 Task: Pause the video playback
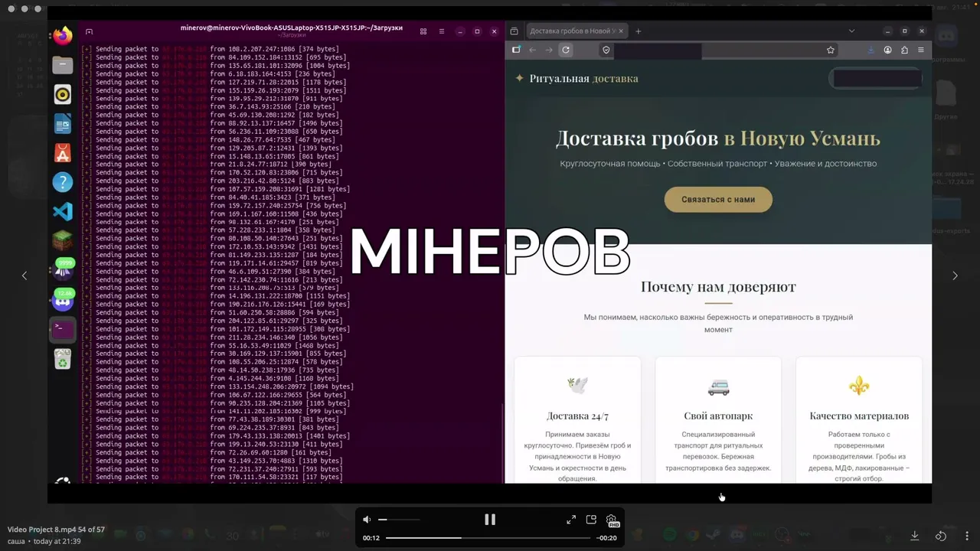(x=490, y=520)
